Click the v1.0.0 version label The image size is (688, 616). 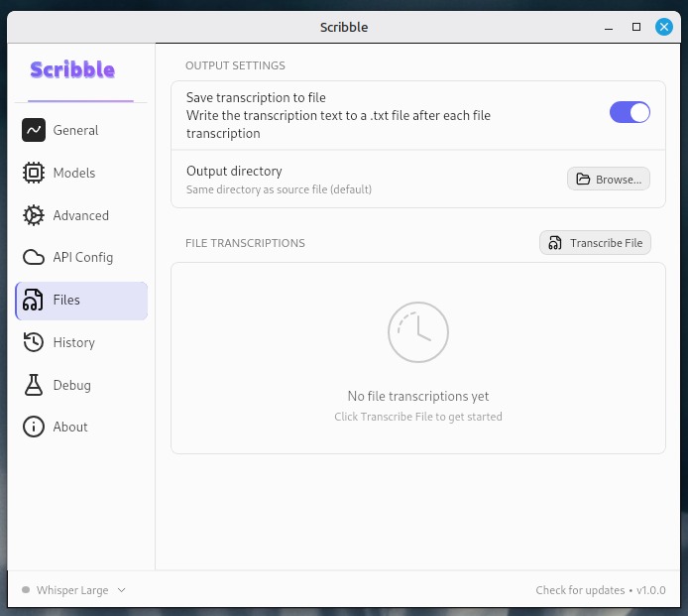pos(651,590)
